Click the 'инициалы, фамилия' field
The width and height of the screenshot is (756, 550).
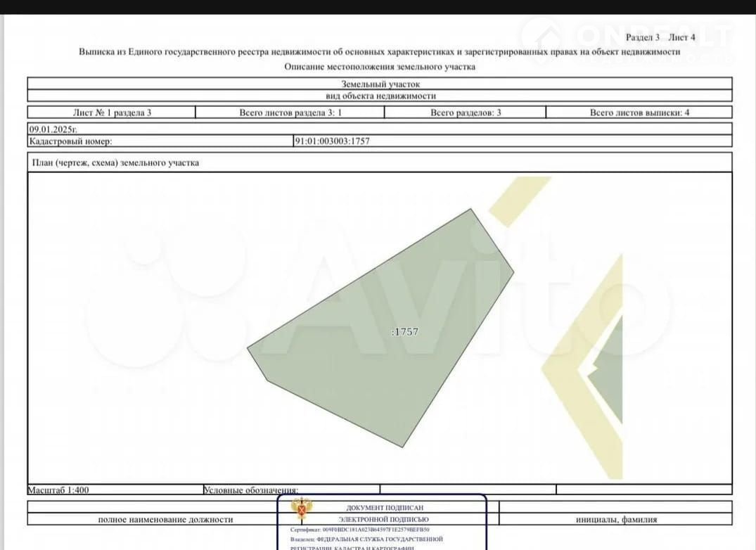point(616,520)
